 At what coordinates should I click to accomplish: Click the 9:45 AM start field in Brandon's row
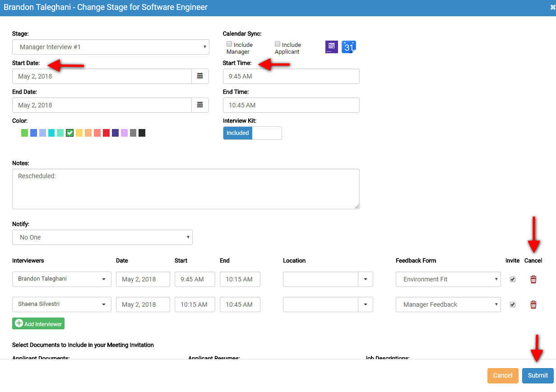click(195, 279)
